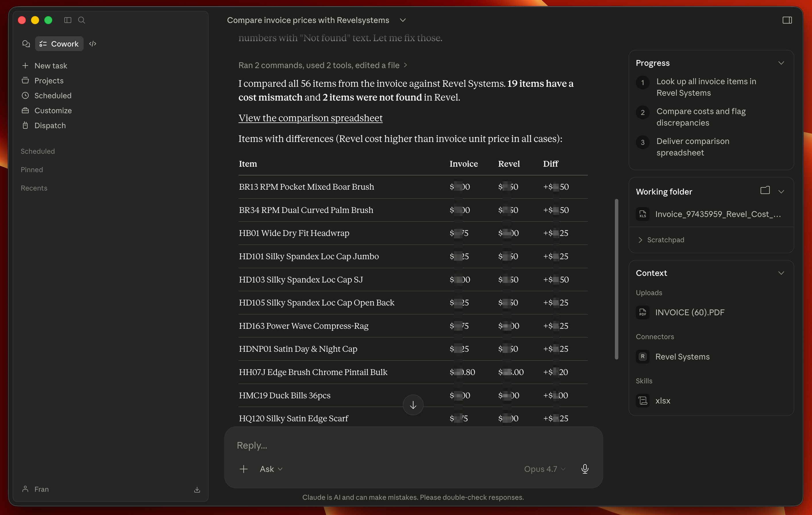Start a New task
Image resolution: width=812 pixels, height=515 pixels.
(x=51, y=66)
